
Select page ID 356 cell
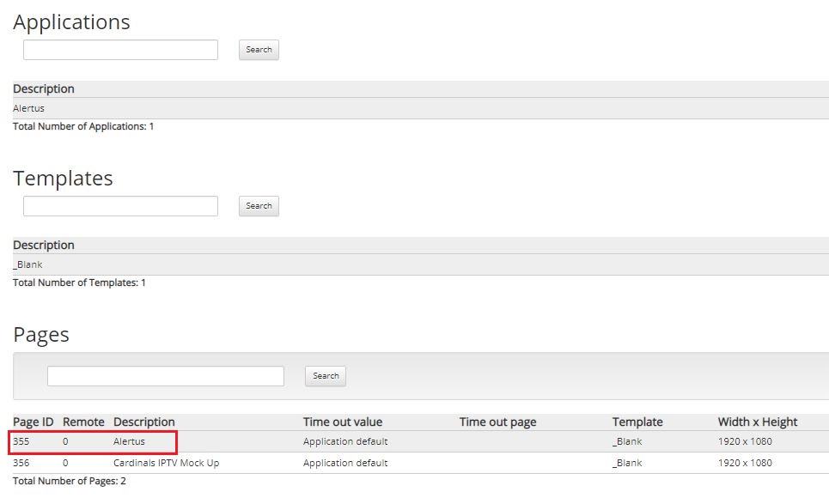pyautogui.click(x=21, y=463)
